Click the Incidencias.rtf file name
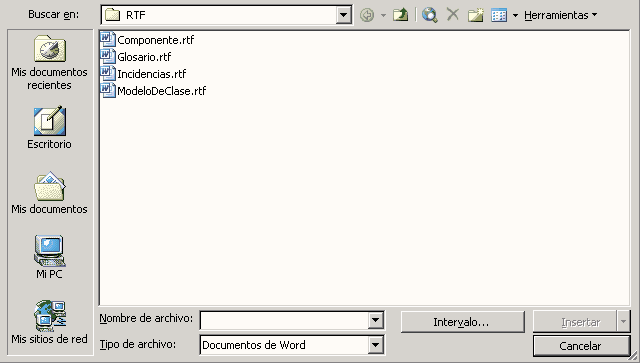The width and height of the screenshot is (640, 363). click(151, 74)
